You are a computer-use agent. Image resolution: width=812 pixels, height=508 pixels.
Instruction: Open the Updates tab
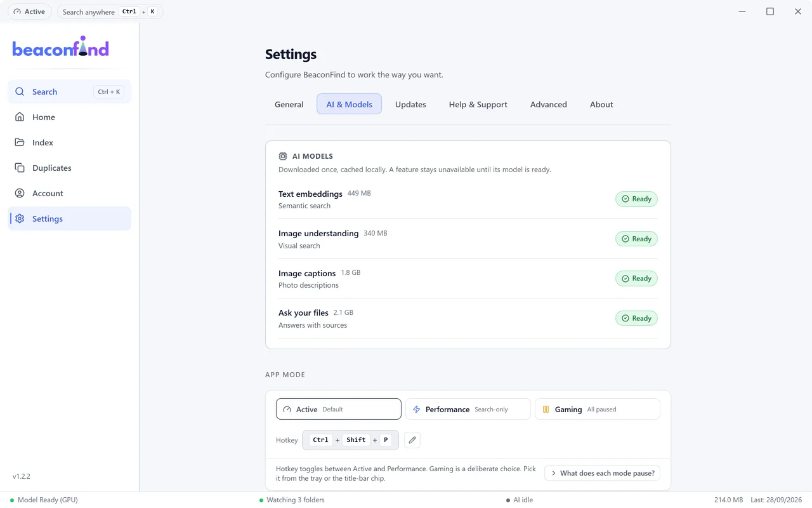pyautogui.click(x=410, y=104)
